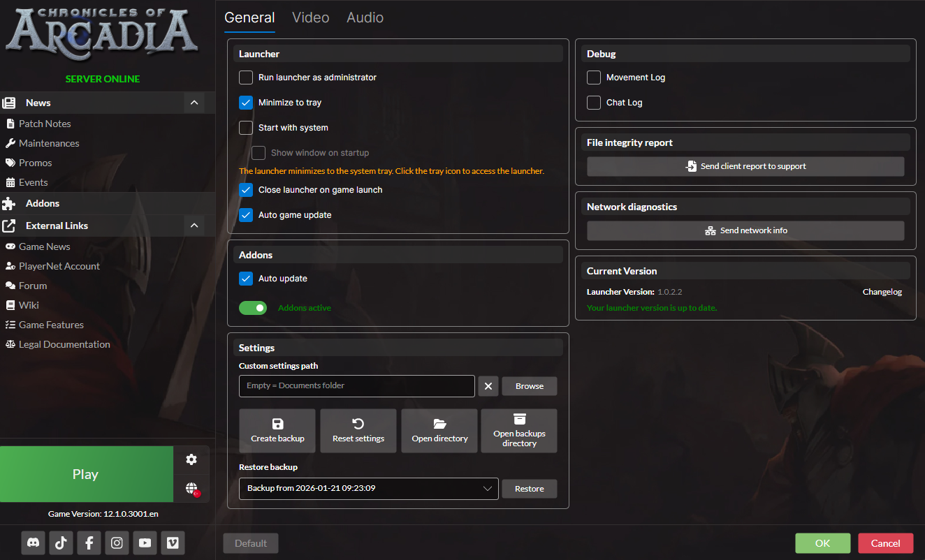Open the Instagram social icon
925x560 pixels.
click(x=117, y=543)
